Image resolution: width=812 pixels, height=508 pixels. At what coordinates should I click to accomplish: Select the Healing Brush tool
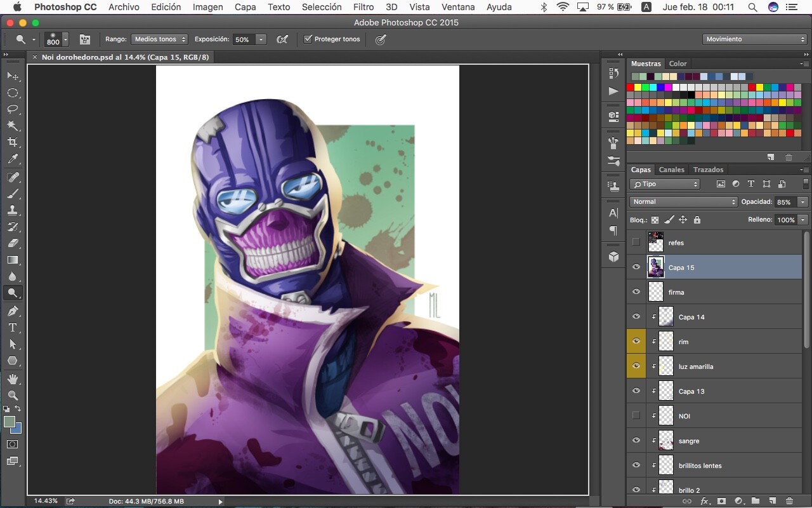(13, 177)
